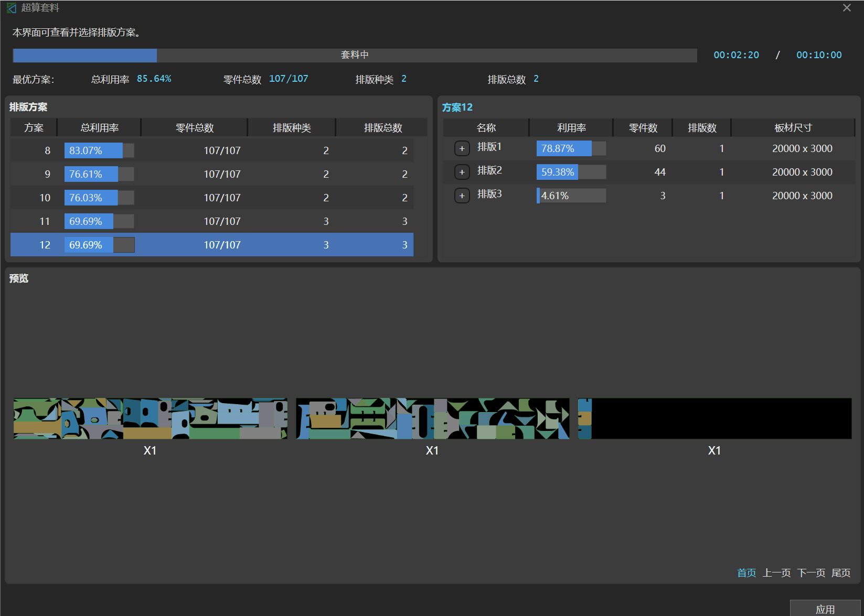Open the mostly empty third layout thumbnail

pyautogui.click(x=714, y=418)
